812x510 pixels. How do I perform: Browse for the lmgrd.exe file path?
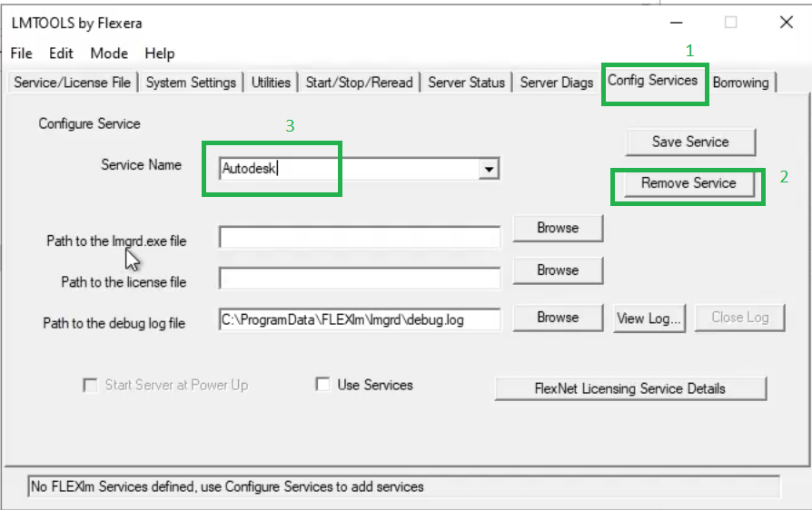coord(557,228)
